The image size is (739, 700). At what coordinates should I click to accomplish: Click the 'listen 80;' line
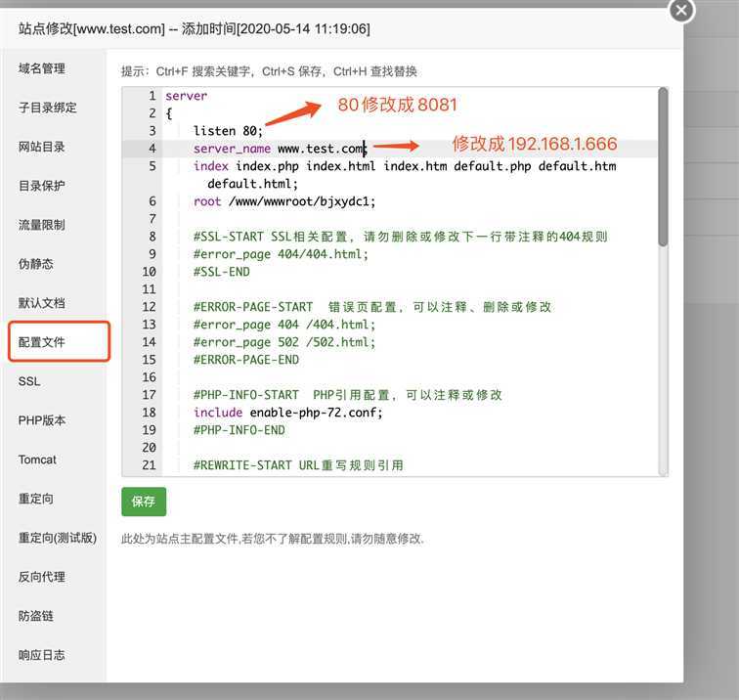pos(228,131)
